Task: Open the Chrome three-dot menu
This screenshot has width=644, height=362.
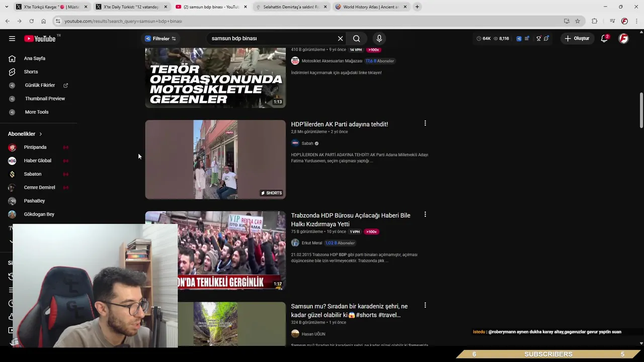Action: coord(637,21)
